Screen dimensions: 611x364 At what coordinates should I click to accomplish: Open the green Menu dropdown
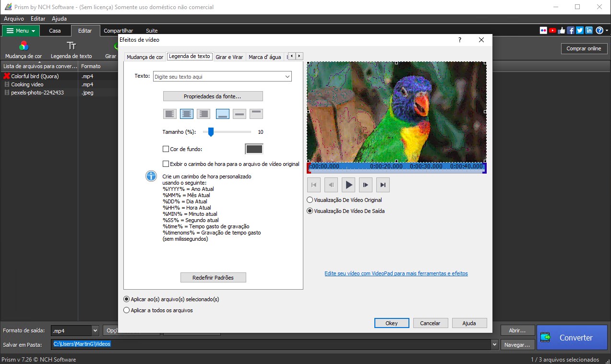21,31
